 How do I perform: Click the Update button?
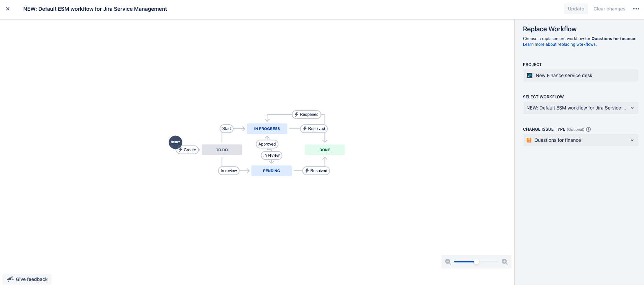[576, 9]
